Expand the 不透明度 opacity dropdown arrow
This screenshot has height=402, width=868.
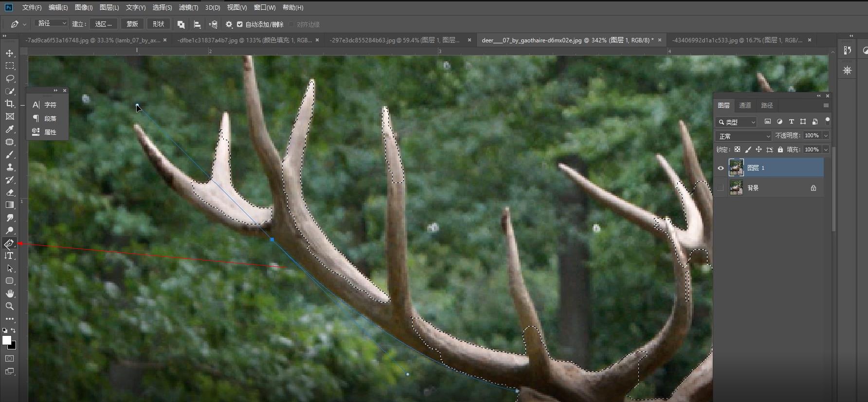(826, 136)
